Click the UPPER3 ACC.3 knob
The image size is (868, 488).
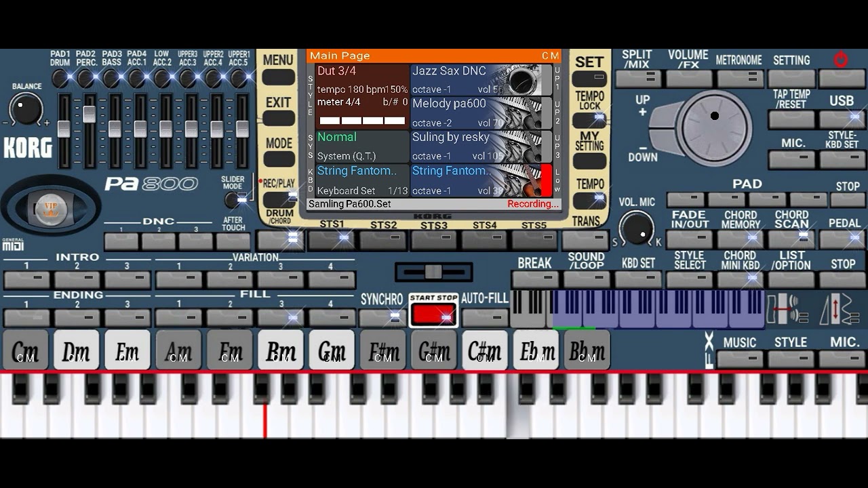point(188,79)
